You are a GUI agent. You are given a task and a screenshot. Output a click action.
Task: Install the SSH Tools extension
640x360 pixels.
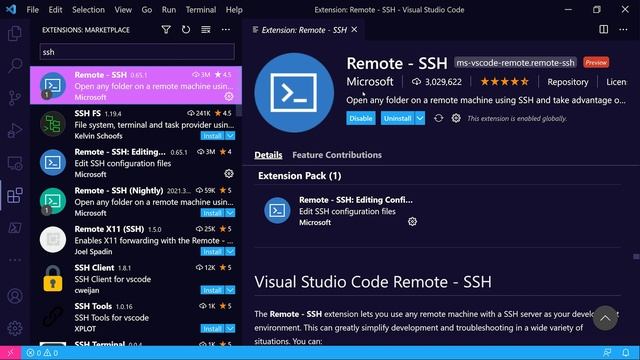tap(213, 329)
